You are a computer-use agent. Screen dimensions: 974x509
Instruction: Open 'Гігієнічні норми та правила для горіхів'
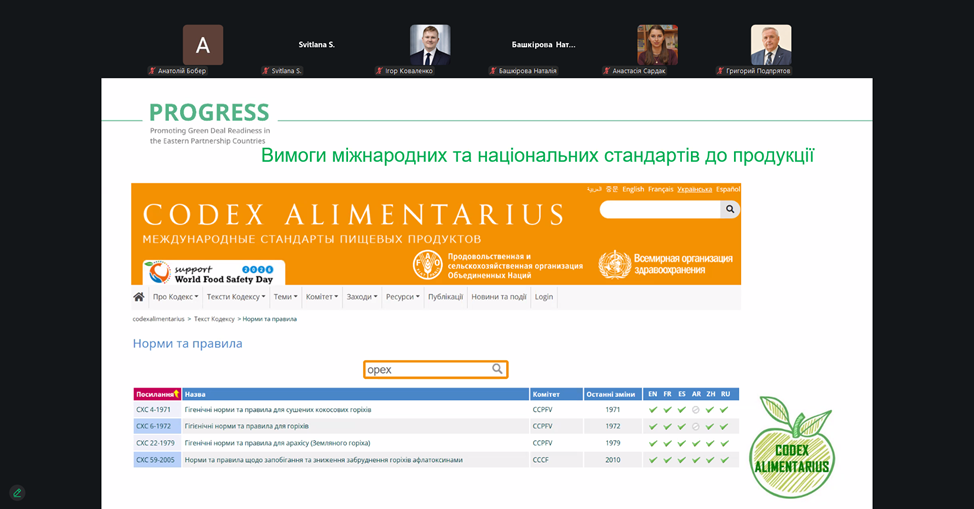pyautogui.click(x=247, y=426)
